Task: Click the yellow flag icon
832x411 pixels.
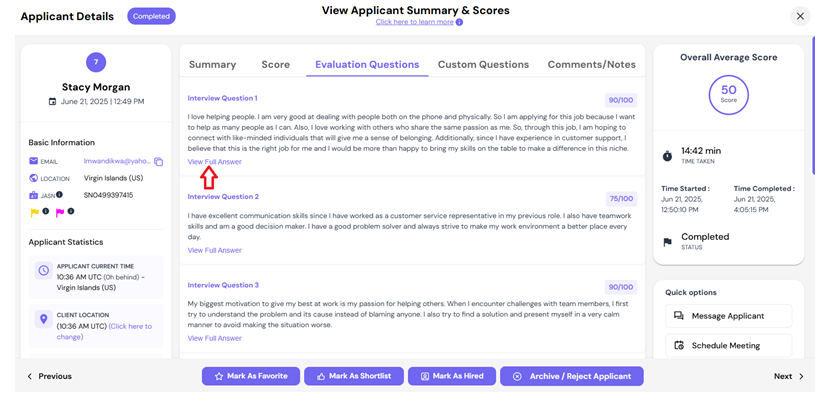Action: point(34,213)
